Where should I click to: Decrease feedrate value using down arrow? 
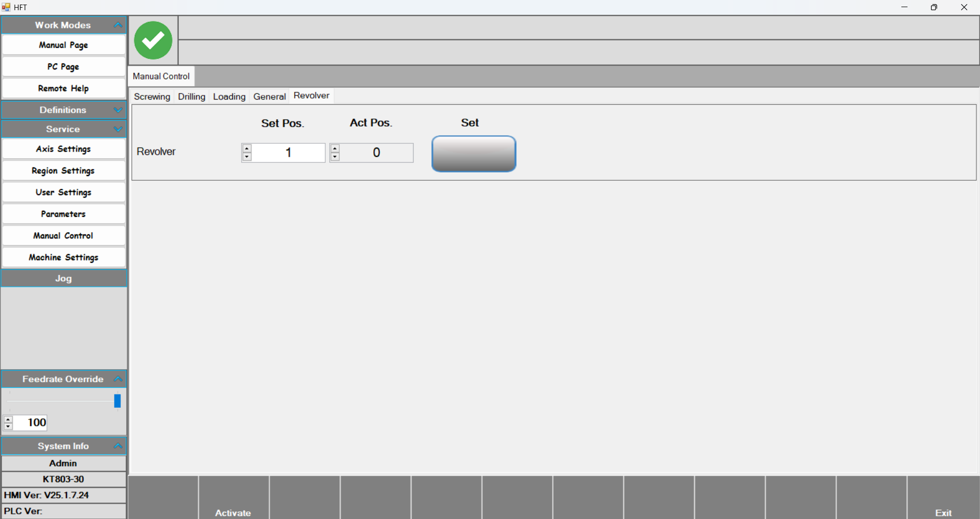pos(8,426)
